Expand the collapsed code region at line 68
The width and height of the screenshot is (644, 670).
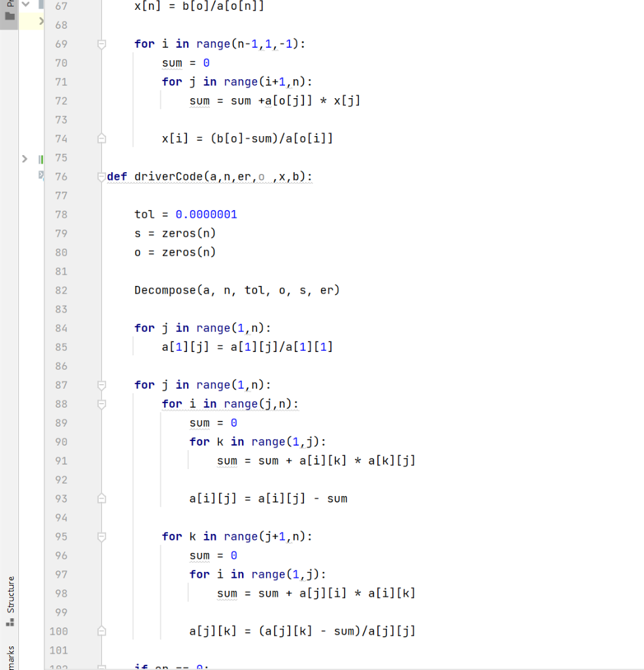[x=41, y=21]
